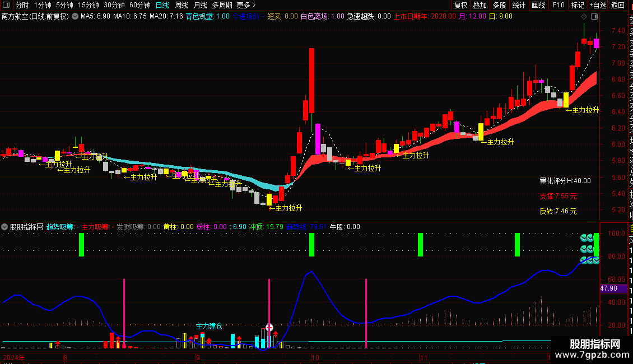Click the lowest 主力拉升 label near 5.20

click(286, 208)
